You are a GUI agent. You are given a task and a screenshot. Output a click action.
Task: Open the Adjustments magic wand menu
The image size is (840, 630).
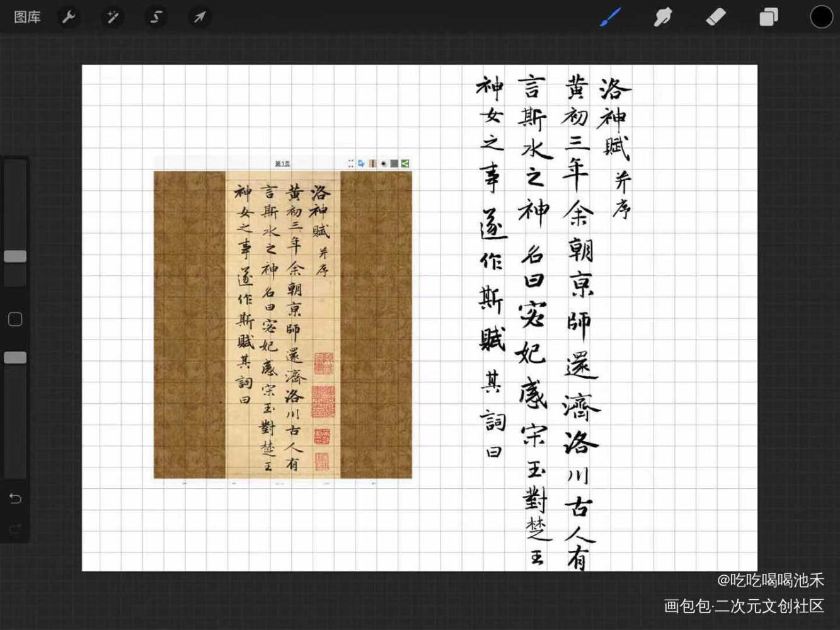(112, 17)
